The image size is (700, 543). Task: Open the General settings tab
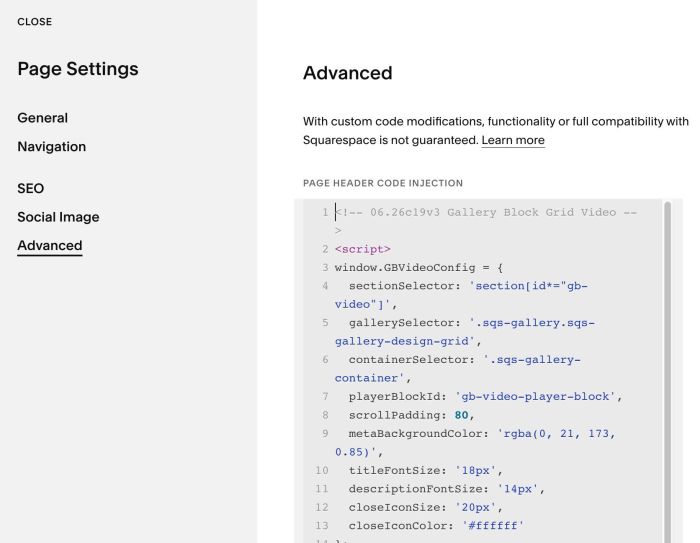(x=42, y=118)
